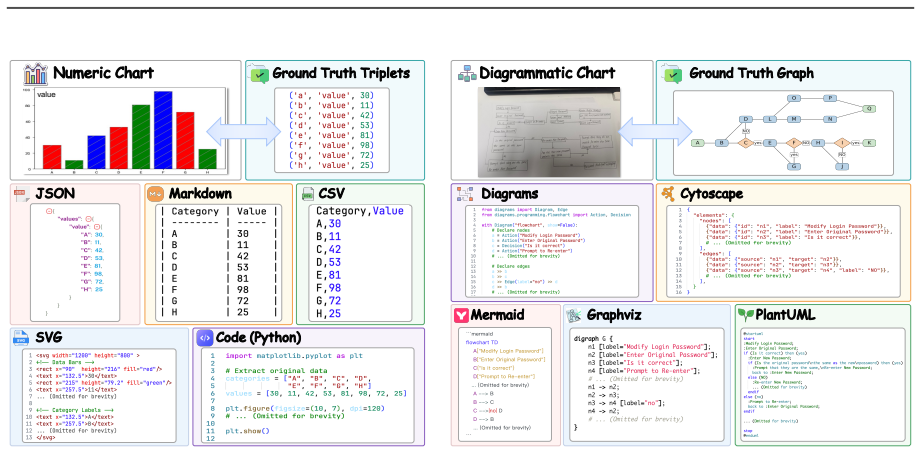
Task: Click the orange diamond node C
Action: pyautogui.click(x=745, y=143)
